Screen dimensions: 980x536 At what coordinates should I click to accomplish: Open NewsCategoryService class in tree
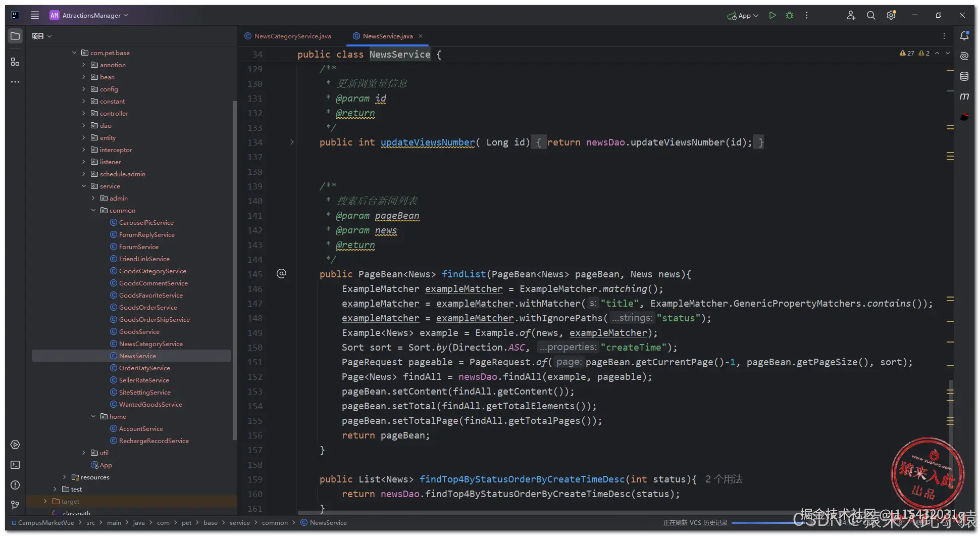(150, 344)
